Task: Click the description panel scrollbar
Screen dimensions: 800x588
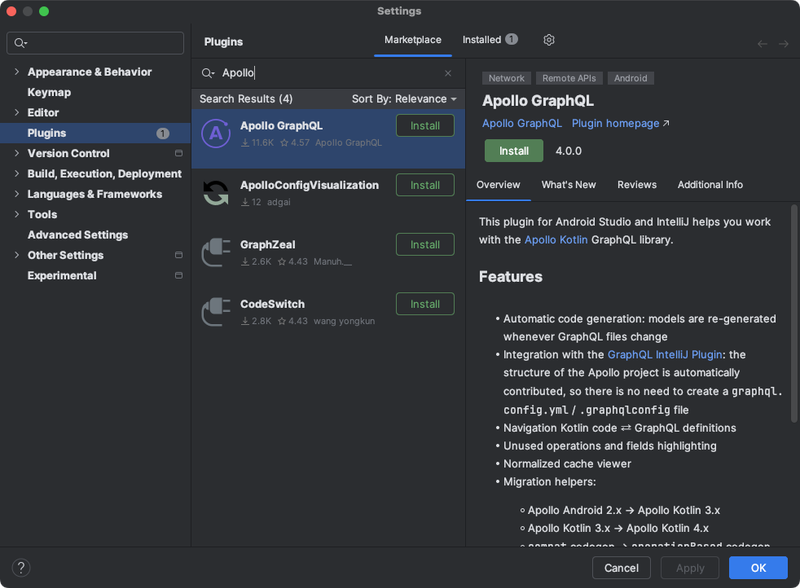Action: click(793, 313)
